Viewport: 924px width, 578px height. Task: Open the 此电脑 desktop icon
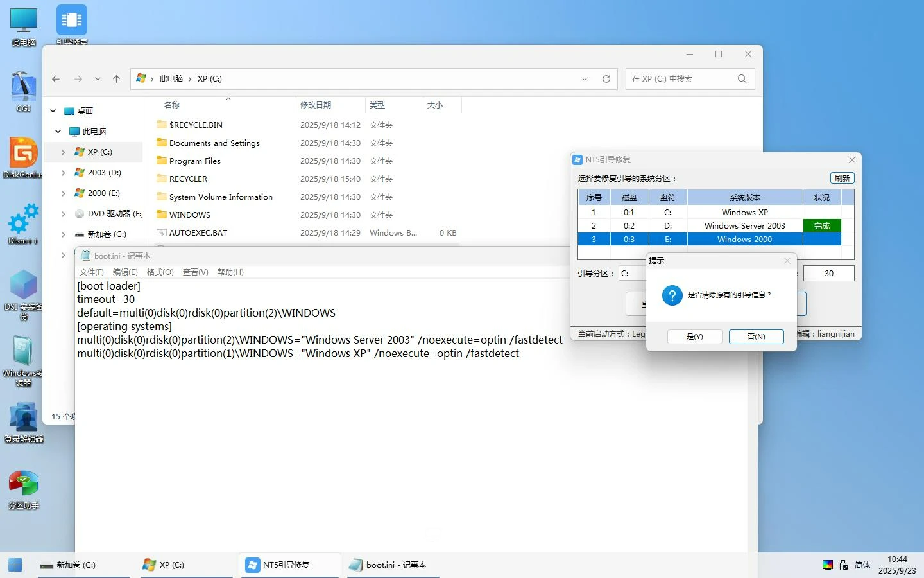[x=24, y=27]
